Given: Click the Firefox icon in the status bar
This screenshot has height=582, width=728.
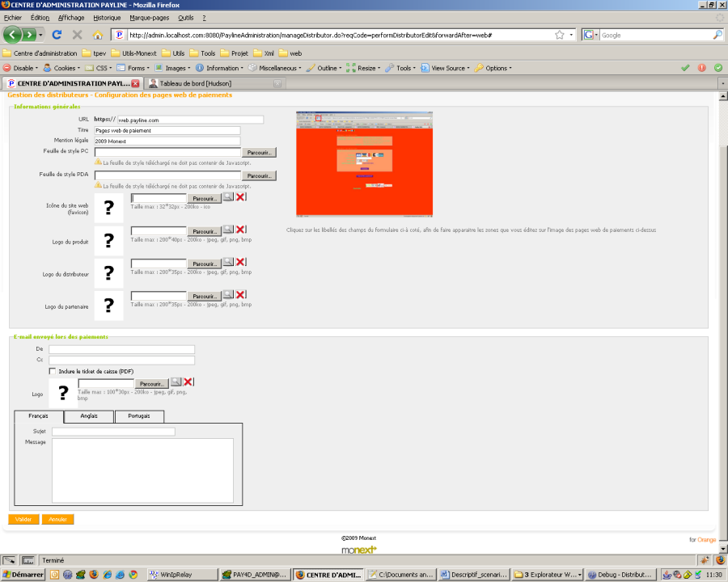Looking at the screenshot, I should (720, 560).
